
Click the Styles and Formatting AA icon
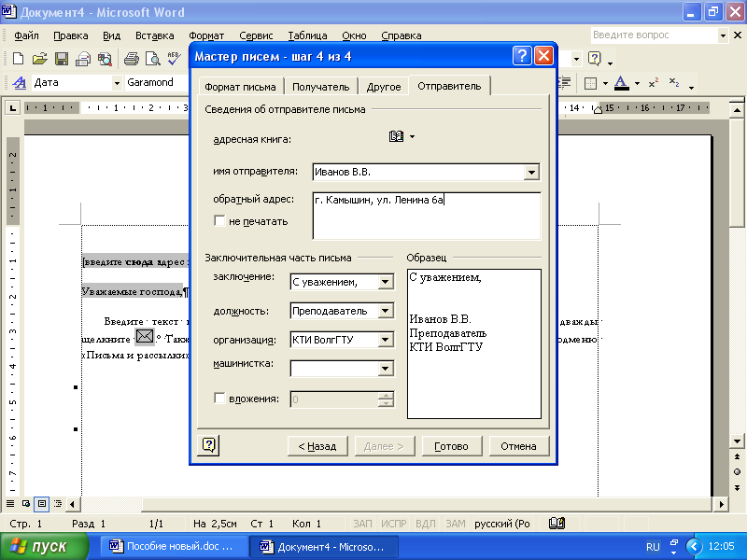point(19,83)
